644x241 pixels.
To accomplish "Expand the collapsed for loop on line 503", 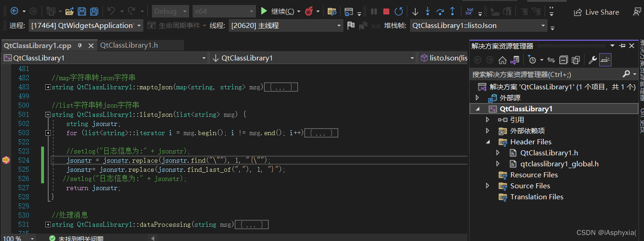I will pyautogui.click(x=48, y=133).
